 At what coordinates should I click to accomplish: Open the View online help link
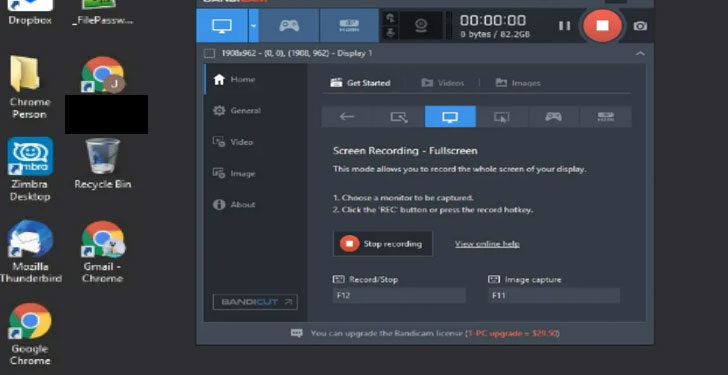click(487, 244)
